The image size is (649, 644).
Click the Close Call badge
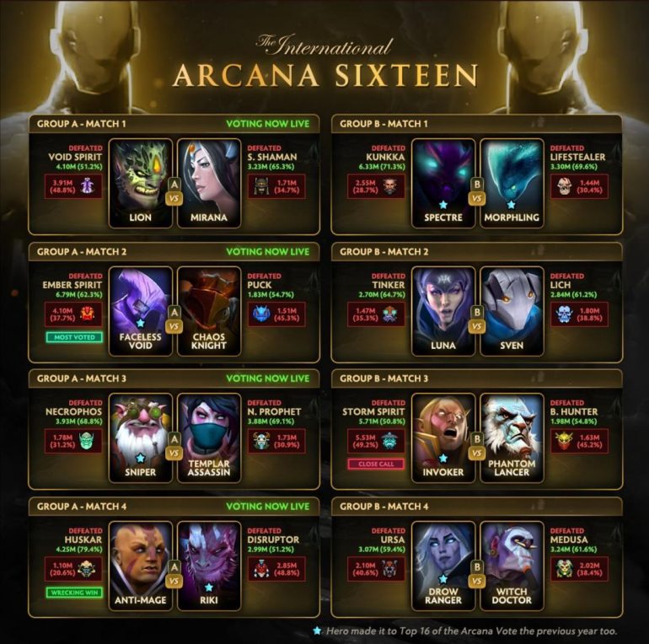376,464
